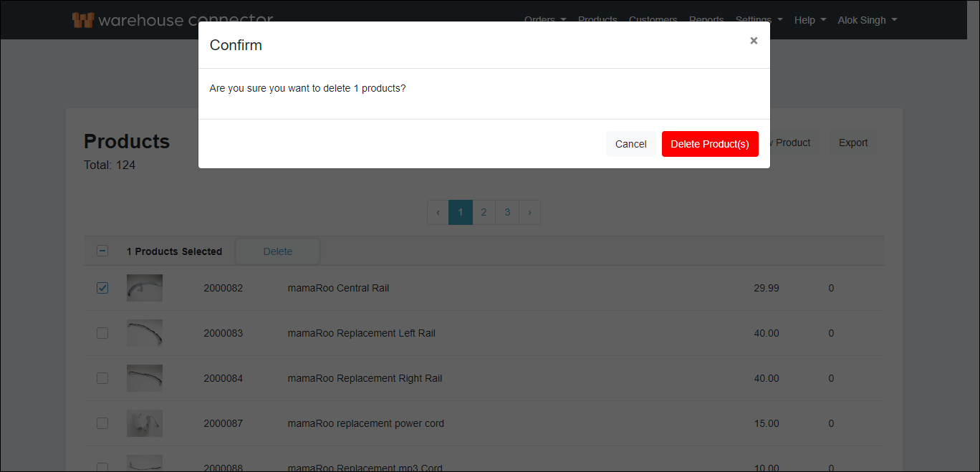The width and height of the screenshot is (980, 472).
Task: Toggle the select-all checkbox in the table header
Action: (x=102, y=251)
